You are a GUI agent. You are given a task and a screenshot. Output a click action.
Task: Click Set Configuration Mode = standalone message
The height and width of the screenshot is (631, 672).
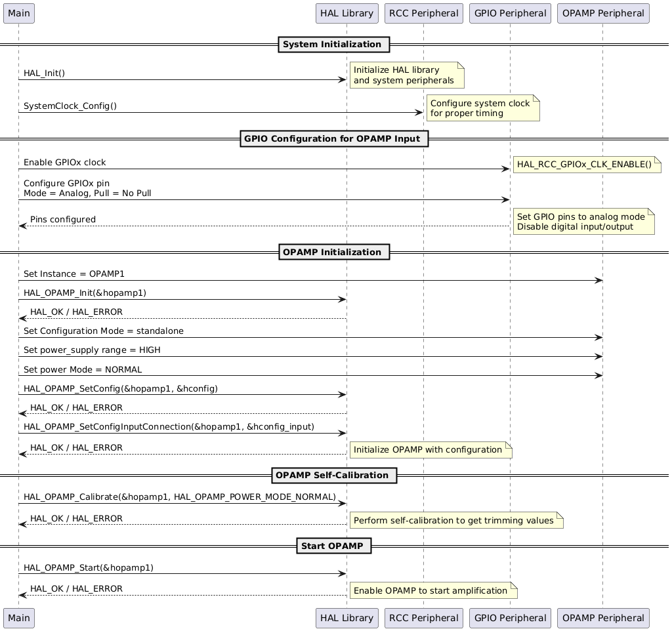point(103,331)
